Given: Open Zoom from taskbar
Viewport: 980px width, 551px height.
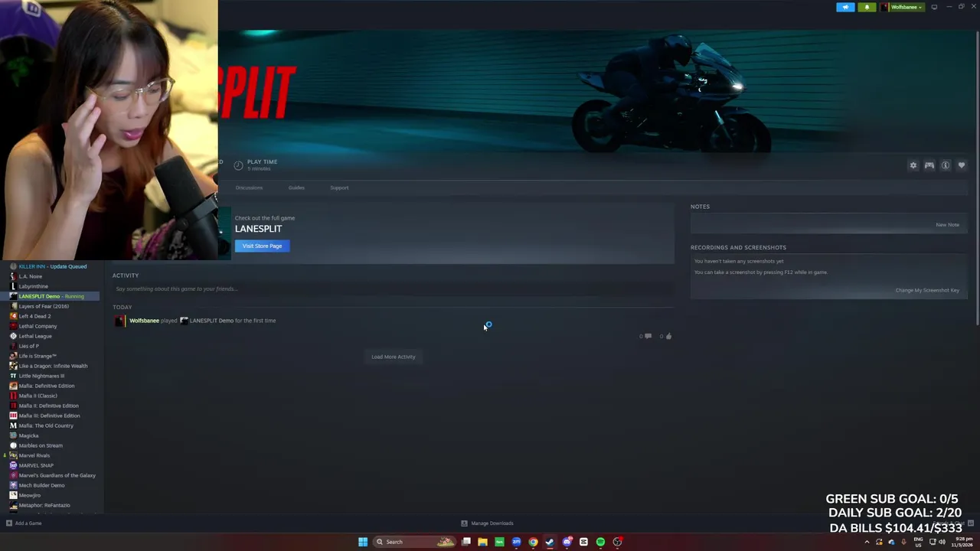Looking at the screenshot, I should click(516, 542).
